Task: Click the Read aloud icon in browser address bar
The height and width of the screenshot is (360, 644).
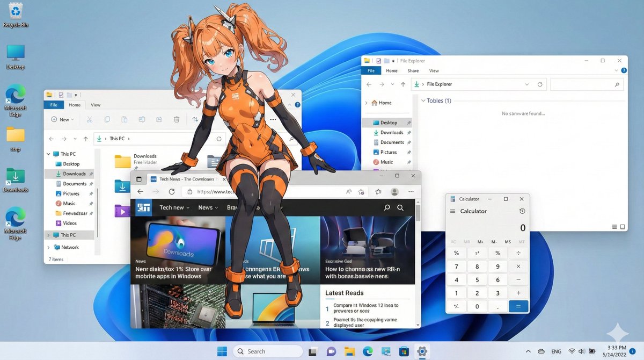Action: [x=349, y=191]
